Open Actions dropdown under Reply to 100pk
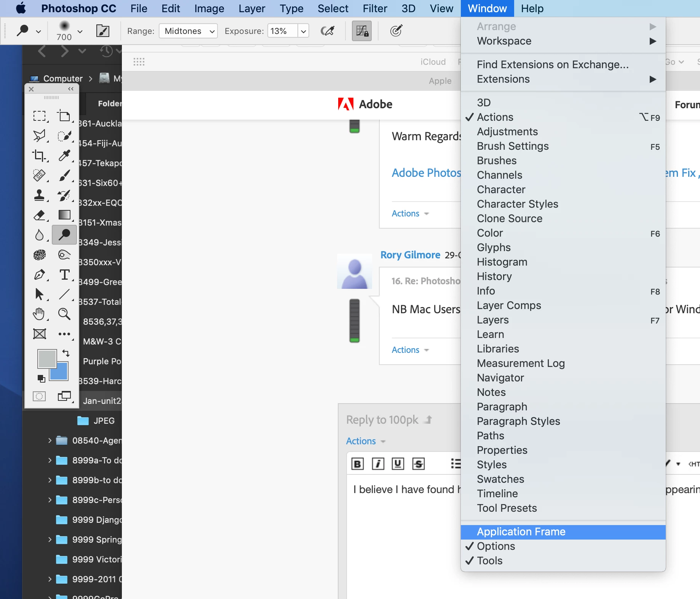Image resolution: width=700 pixels, height=599 pixels. (x=366, y=441)
